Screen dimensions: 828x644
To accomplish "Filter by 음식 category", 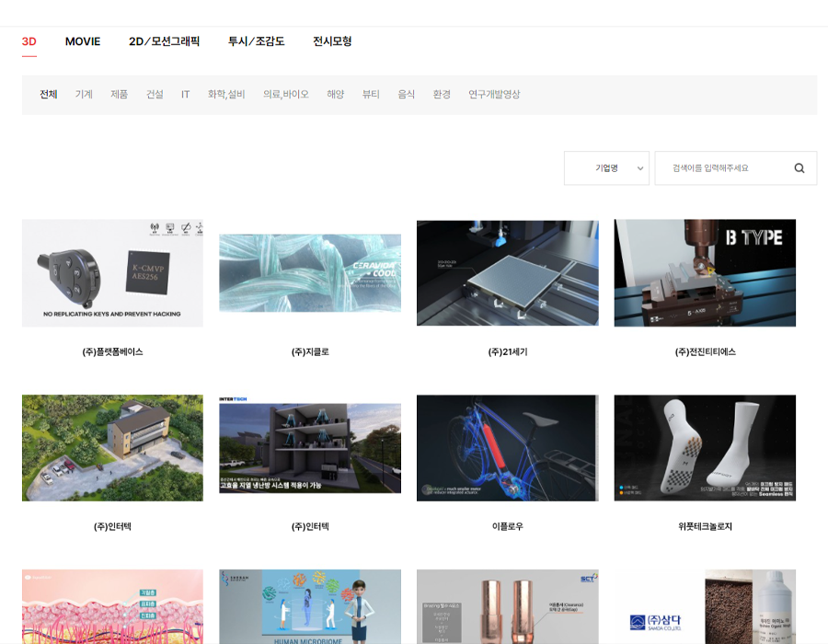I will tap(406, 95).
